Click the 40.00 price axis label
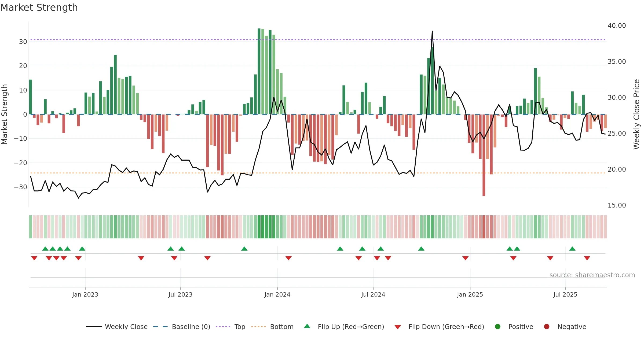Screen dimensions: 644x362 (617, 25)
